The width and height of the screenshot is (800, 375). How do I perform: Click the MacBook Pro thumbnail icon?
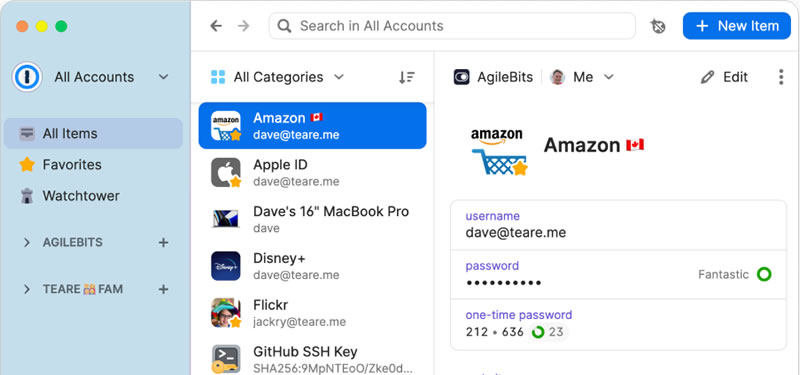click(226, 219)
